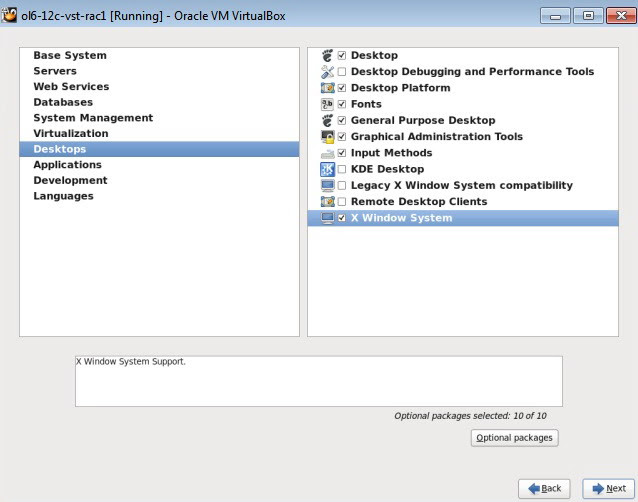The width and height of the screenshot is (638, 502).
Task: Click the Desktop Platform package icon
Action: pos(327,88)
